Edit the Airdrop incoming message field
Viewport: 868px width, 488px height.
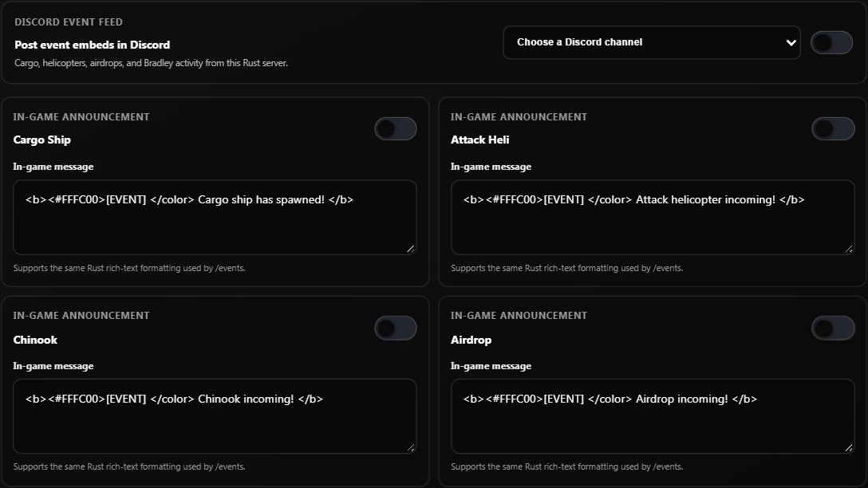tap(653, 416)
